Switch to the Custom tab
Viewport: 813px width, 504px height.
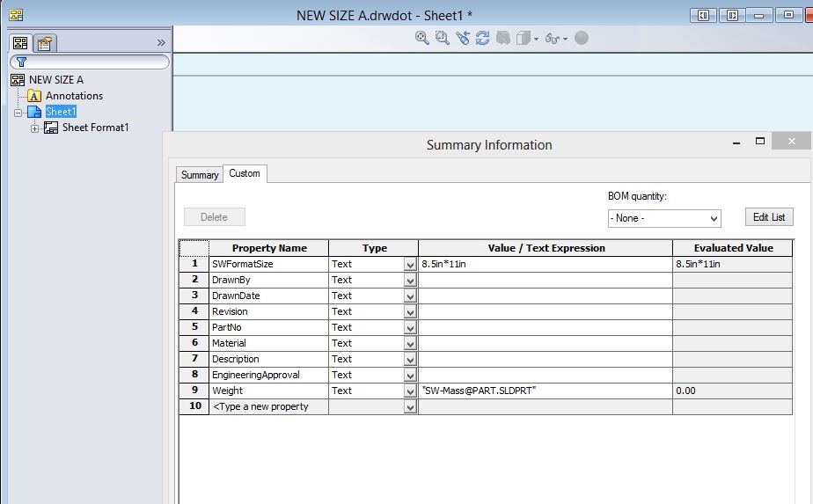pos(245,173)
